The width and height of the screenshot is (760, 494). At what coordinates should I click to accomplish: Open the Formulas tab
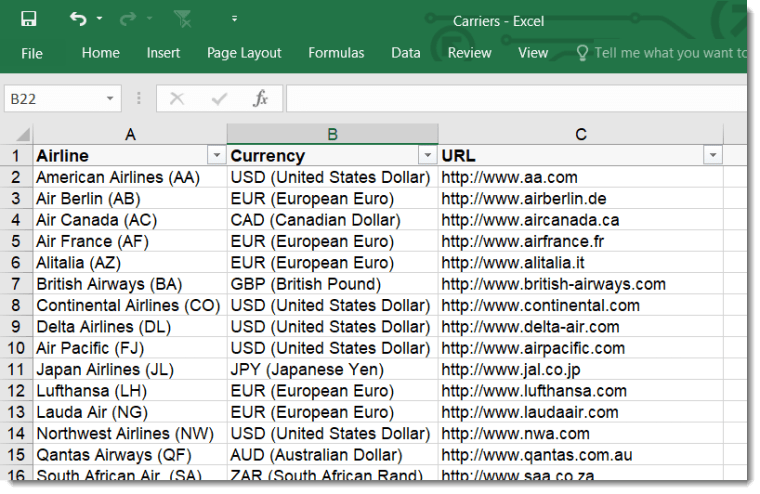tap(336, 53)
